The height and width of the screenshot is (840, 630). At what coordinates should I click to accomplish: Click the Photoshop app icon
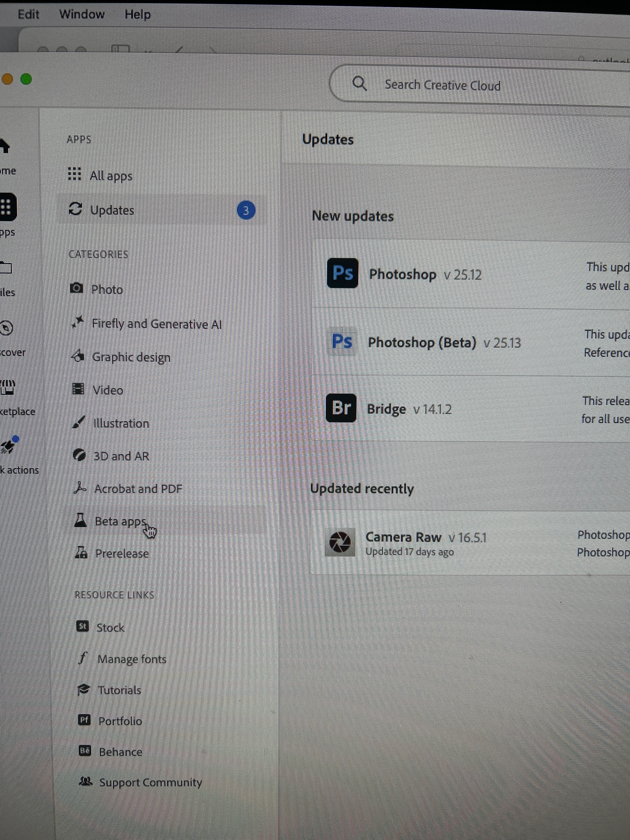[342, 273]
